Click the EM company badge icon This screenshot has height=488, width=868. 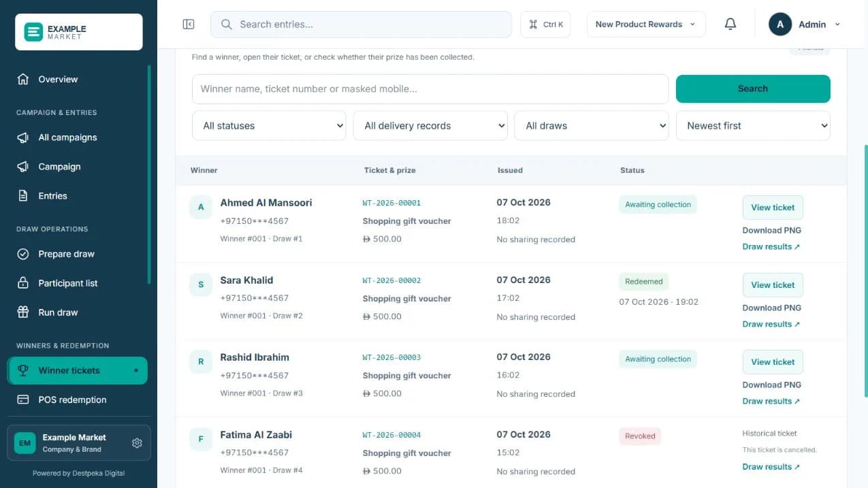[25, 443]
